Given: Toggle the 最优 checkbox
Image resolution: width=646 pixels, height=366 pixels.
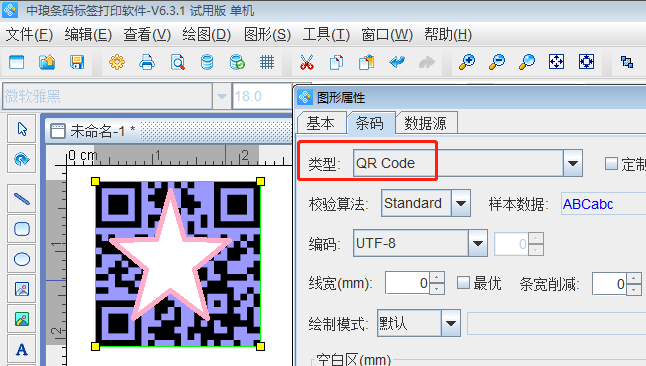Looking at the screenshot, I should pyautogui.click(x=463, y=283).
